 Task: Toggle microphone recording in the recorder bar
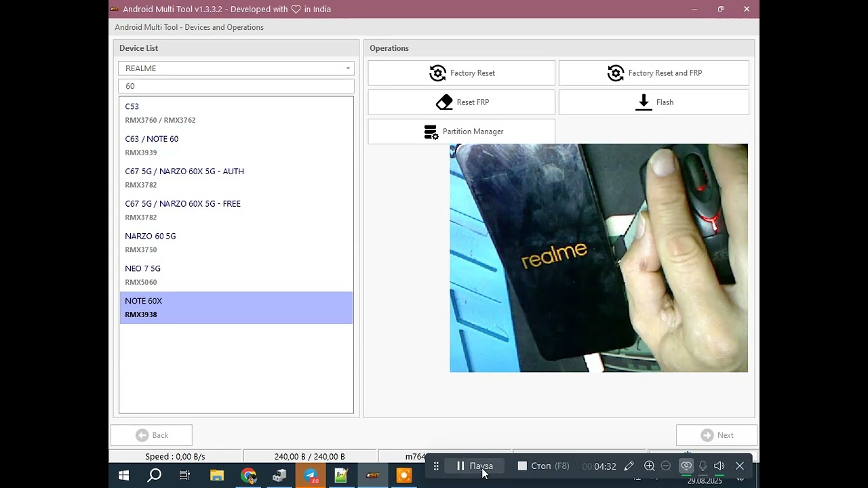[703, 466]
